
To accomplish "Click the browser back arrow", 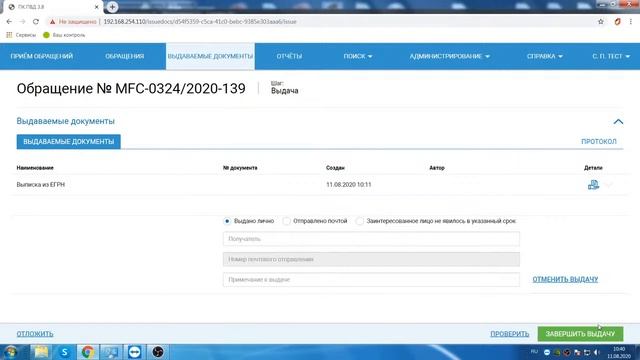I will (x=9, y=22).
